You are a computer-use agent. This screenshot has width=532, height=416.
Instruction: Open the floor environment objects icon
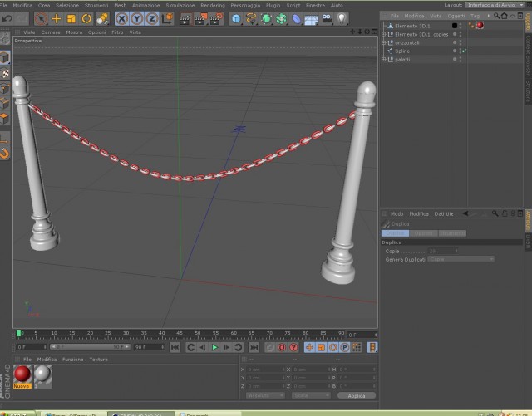coord(311,20)
